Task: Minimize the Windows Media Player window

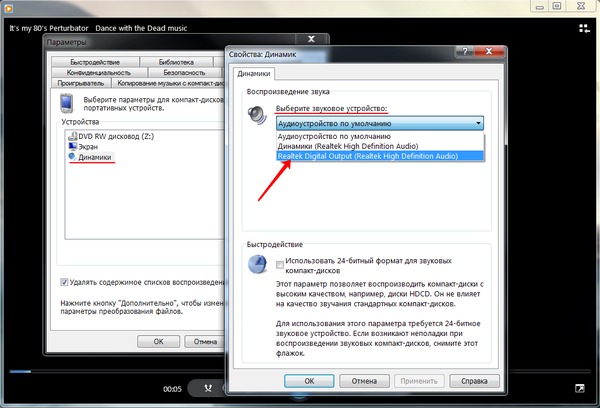Action: (540, 6)
